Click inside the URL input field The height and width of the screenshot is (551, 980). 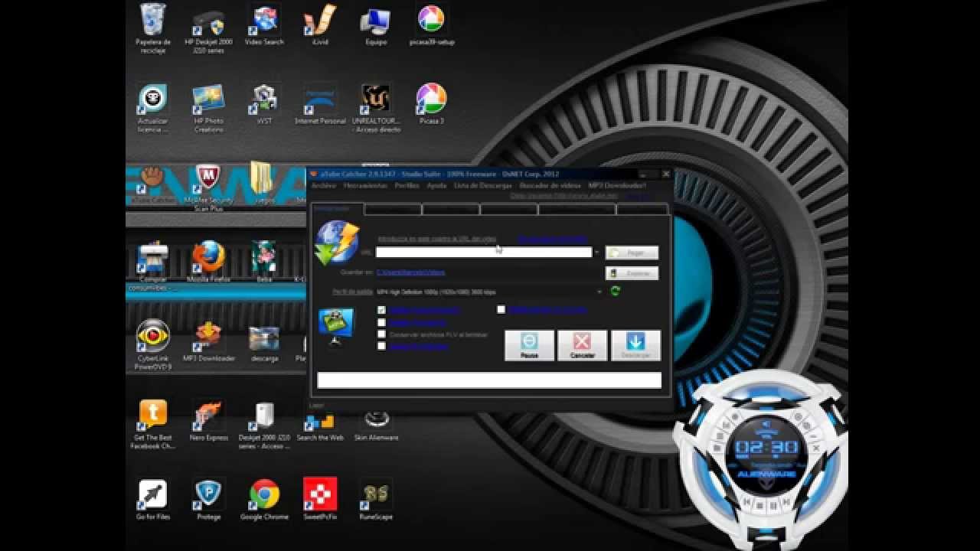tap(483, 252)
